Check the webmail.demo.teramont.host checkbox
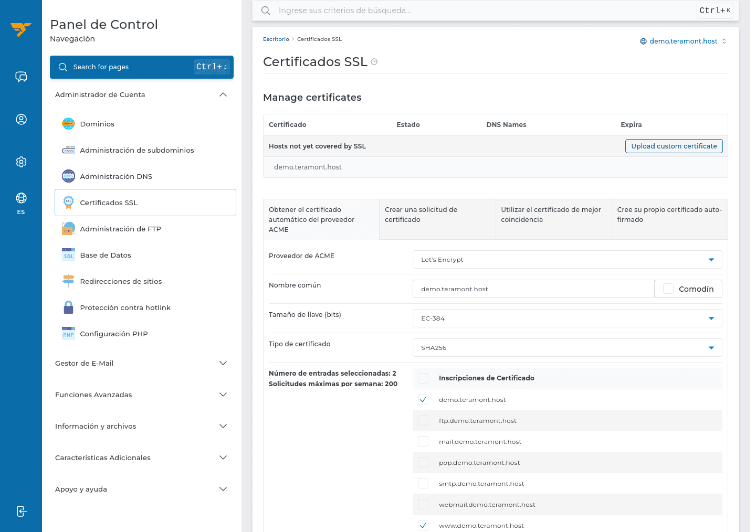Viewport: 756px width, 532px height. click(x=423, y=504)
